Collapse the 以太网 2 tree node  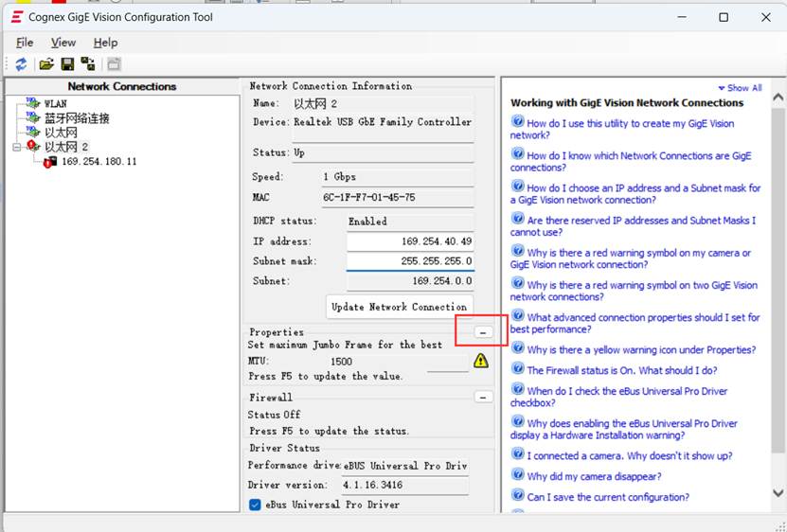(x=16, y=147)
